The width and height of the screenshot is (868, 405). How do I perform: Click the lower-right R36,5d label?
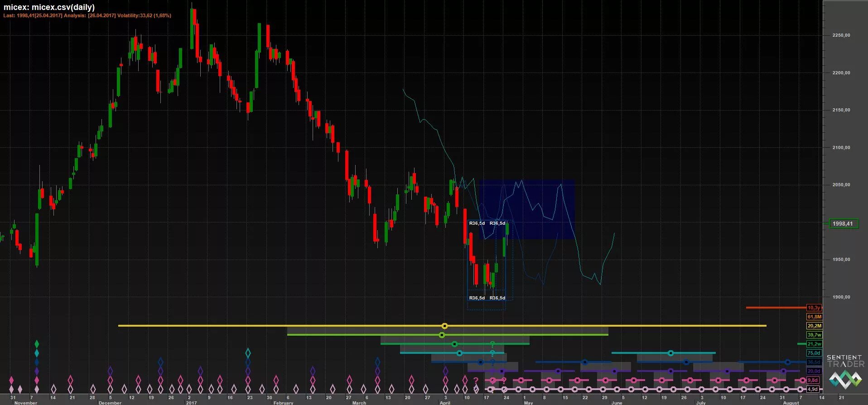[497, 298]
